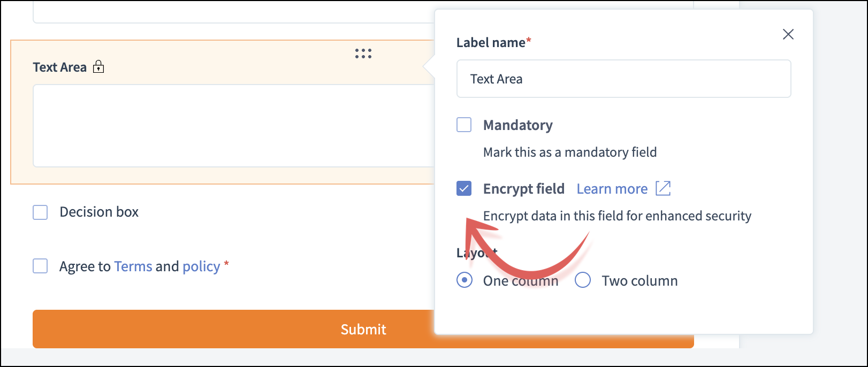Open the Terms link

133,266
